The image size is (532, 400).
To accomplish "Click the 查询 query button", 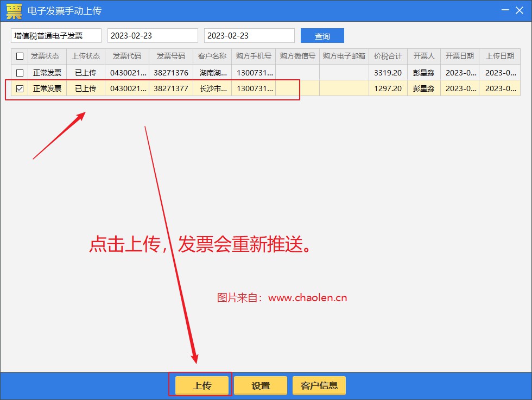I will (322, 36).
